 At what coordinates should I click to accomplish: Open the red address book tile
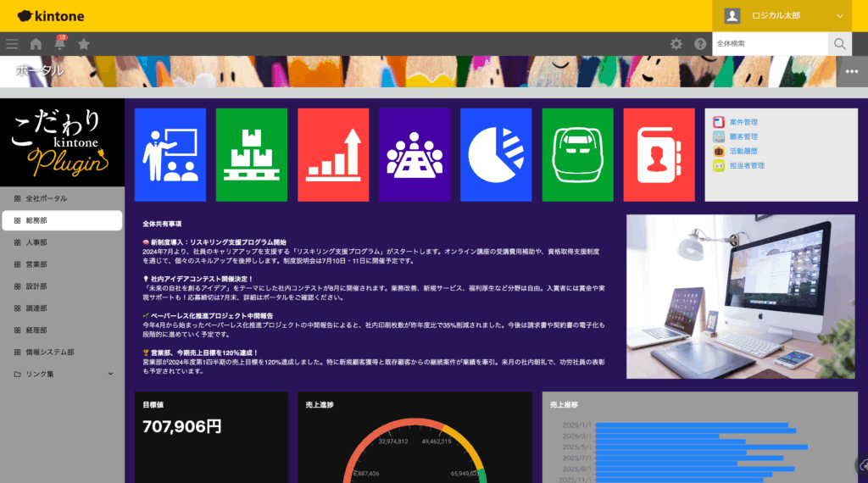659,155
